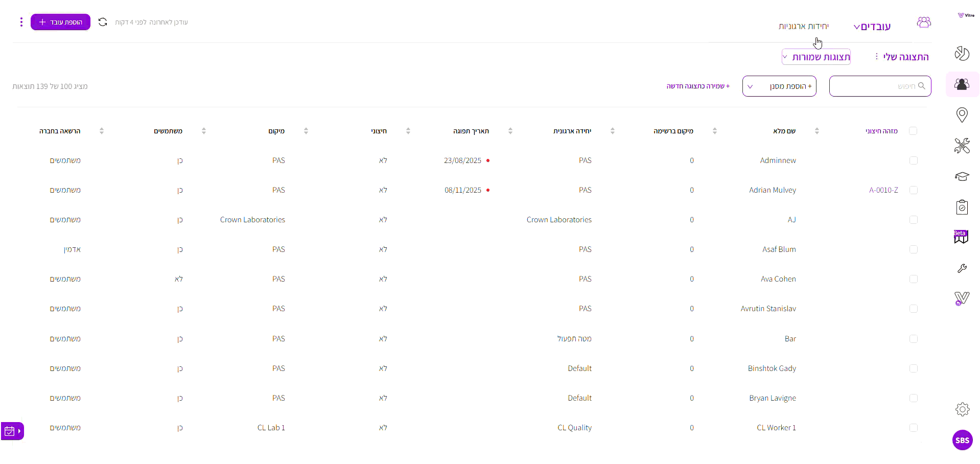Toggle the select-all header checkbox
The image size is (980, 464).
tap(914, 131)
